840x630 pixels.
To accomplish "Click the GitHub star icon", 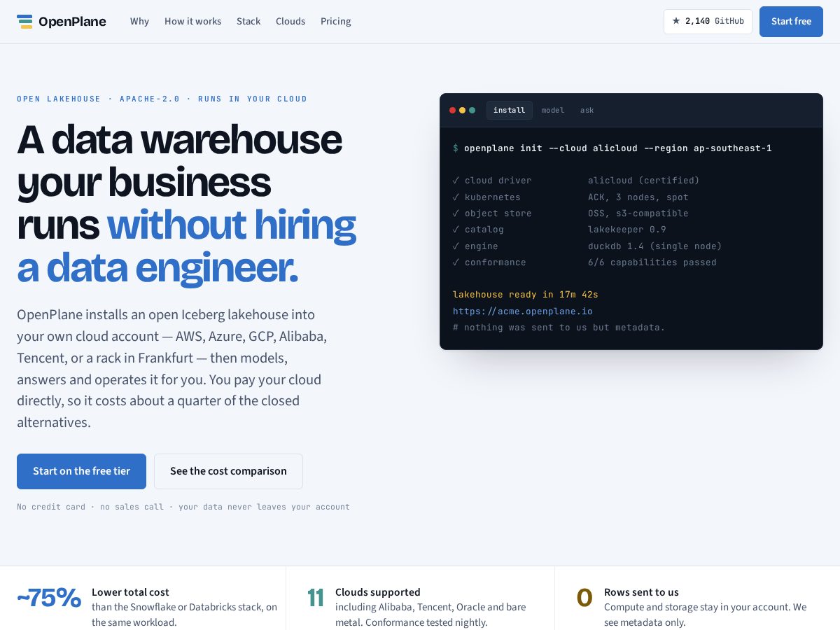I will click(x=676, y=21).
